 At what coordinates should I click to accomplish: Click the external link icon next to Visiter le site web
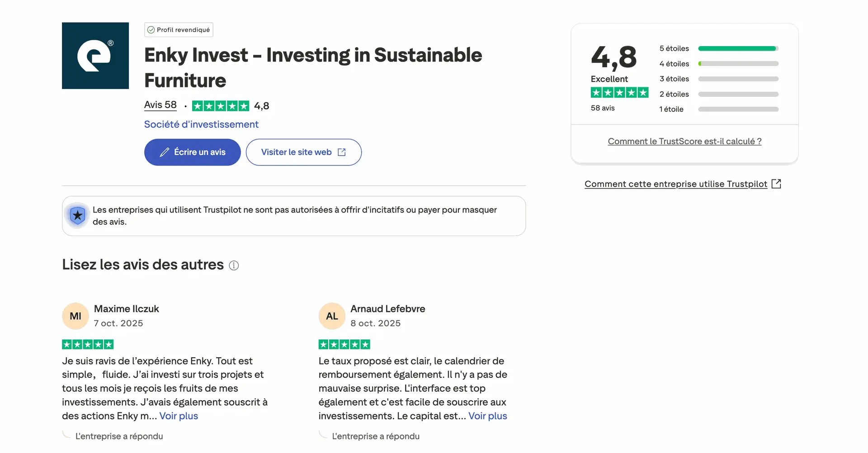(342, 152)
